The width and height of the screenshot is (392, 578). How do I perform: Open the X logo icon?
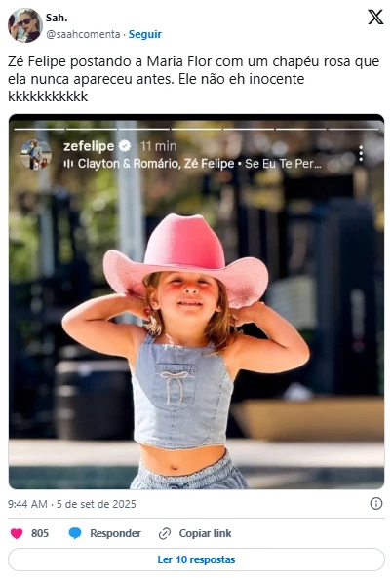375,17
